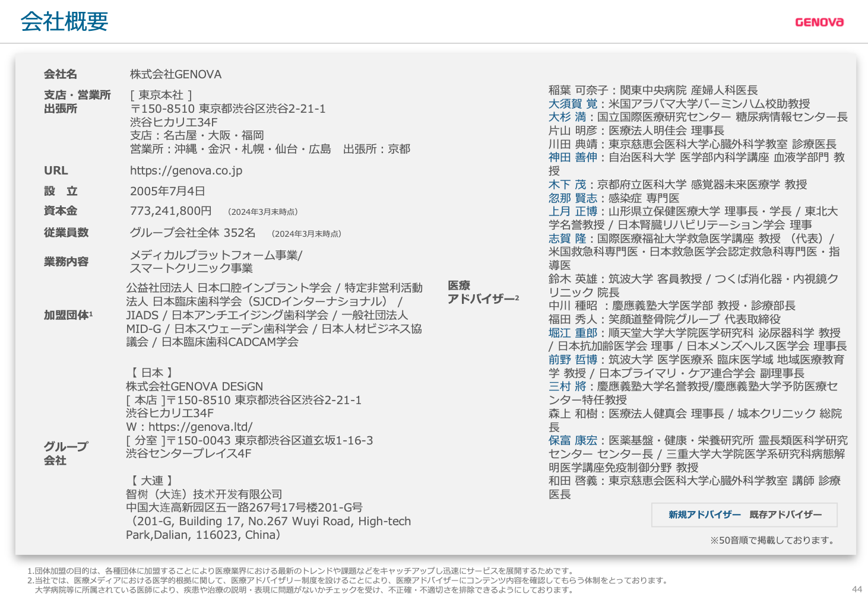The width and height of the screenshot is (868, 600).
Task: Click the [ 東京本社 ] heading
Action: point(161,95)
